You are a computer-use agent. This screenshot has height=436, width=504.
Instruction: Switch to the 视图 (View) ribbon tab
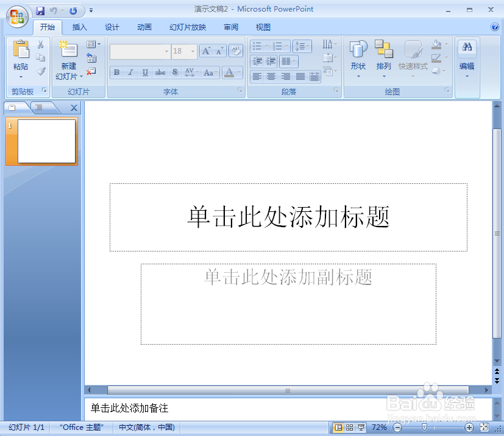point(263,27)
